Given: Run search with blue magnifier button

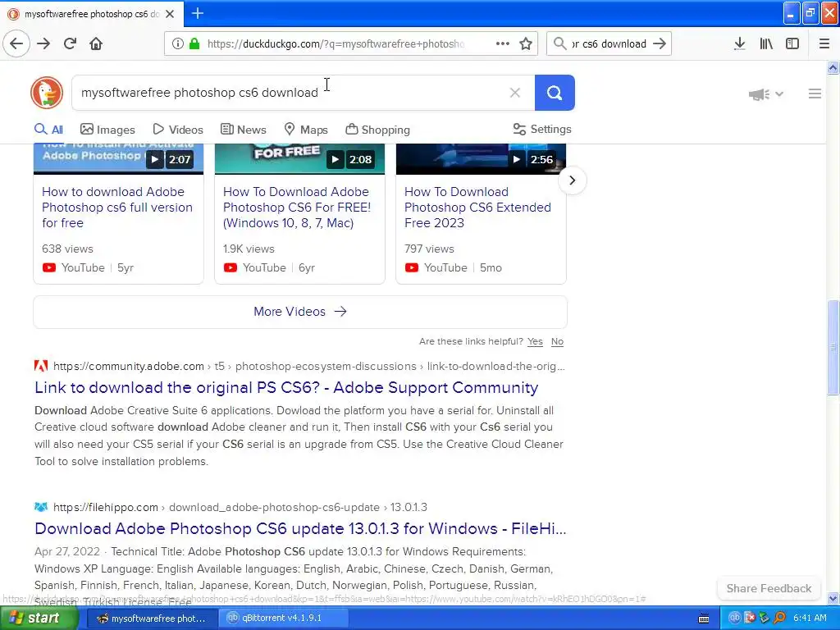Looking at the screenshot, I should (x=555, y=93).
